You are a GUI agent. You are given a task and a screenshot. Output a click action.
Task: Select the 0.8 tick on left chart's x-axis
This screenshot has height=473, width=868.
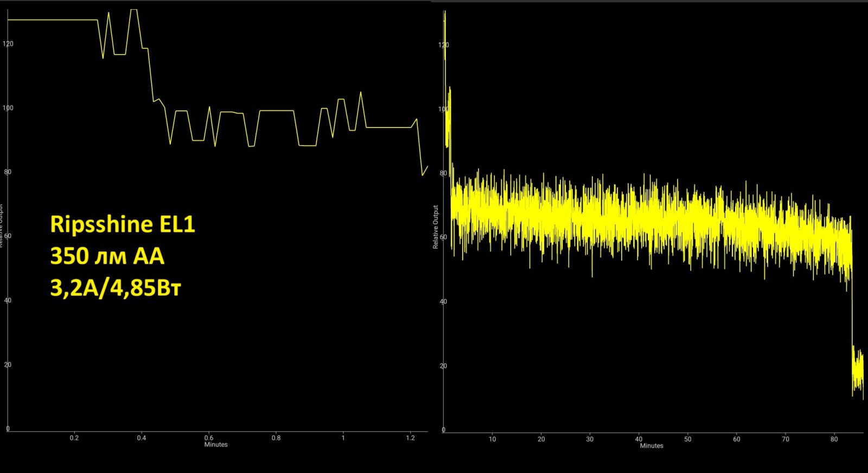[276, 438]
